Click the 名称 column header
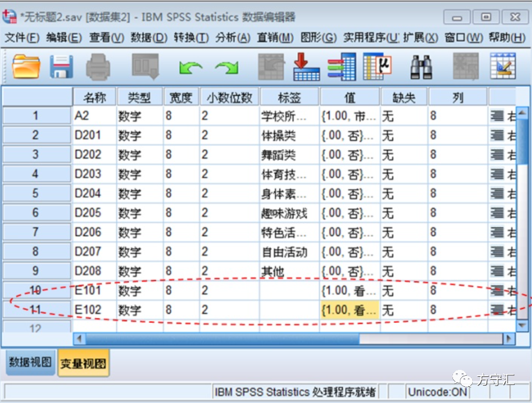 [x=95, y=98]
